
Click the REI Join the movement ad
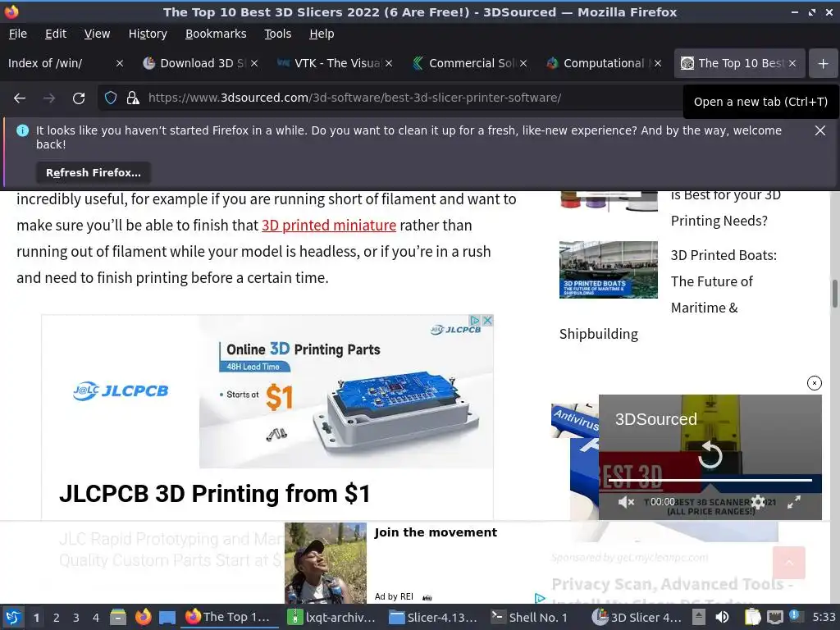[412, 563]
